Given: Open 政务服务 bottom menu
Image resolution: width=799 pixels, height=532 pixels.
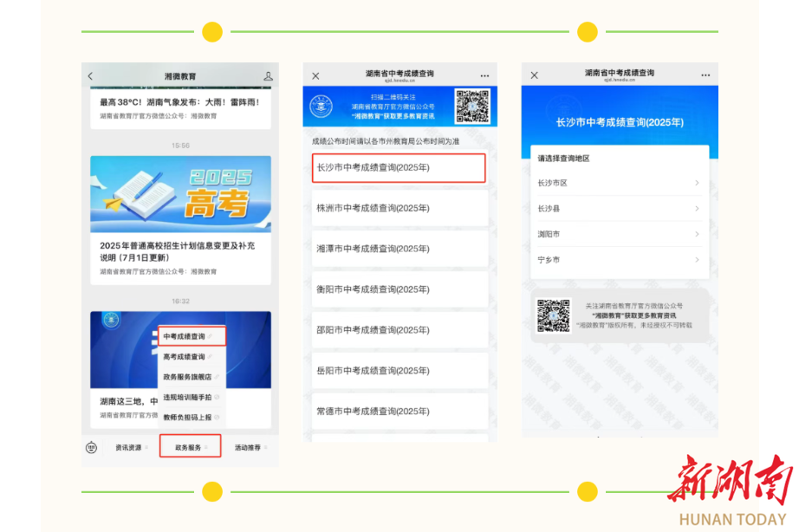Looking at the screenshot, I should click(x=190, y=446).
